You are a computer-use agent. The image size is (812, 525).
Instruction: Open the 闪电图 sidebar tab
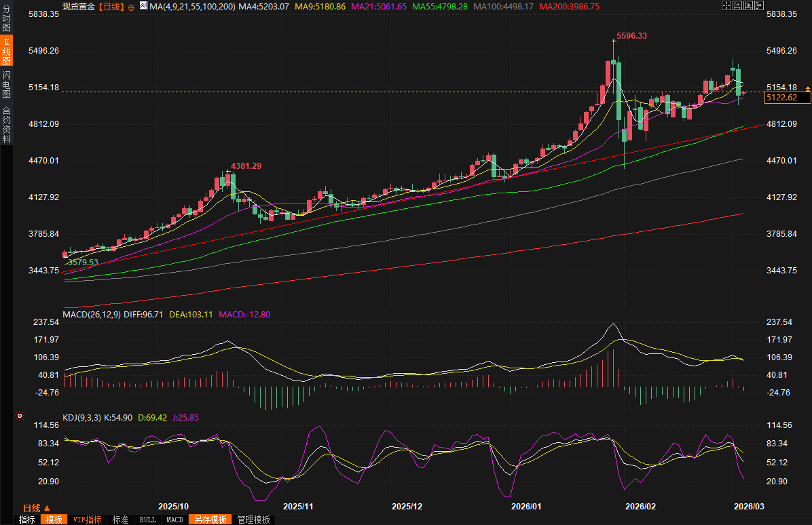click(x=6, y=84)
